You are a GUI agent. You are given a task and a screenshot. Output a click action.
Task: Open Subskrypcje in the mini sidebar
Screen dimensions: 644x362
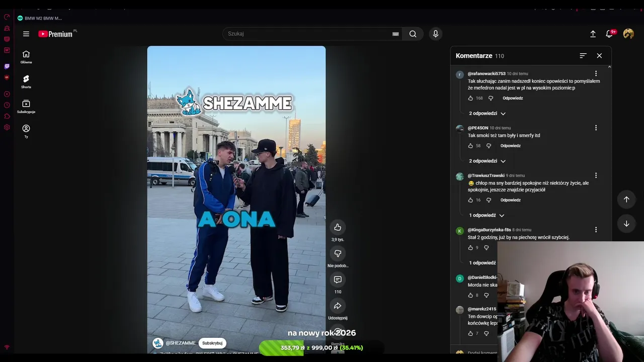click(x=26, y=107)
